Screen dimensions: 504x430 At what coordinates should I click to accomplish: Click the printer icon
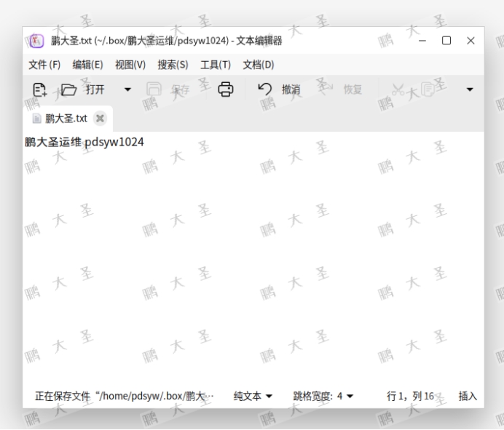[x=226, y=89]
